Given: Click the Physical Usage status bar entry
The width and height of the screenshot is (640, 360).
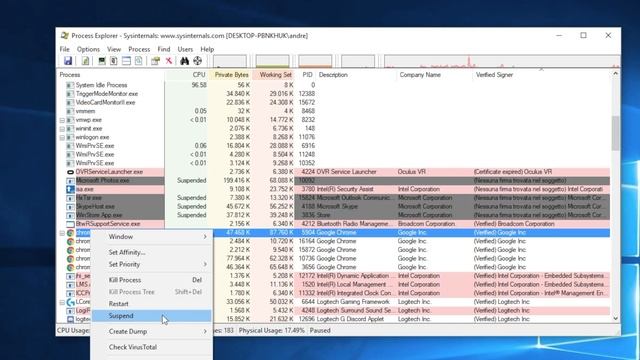Looking at the screenshot, I should point(271,331).
